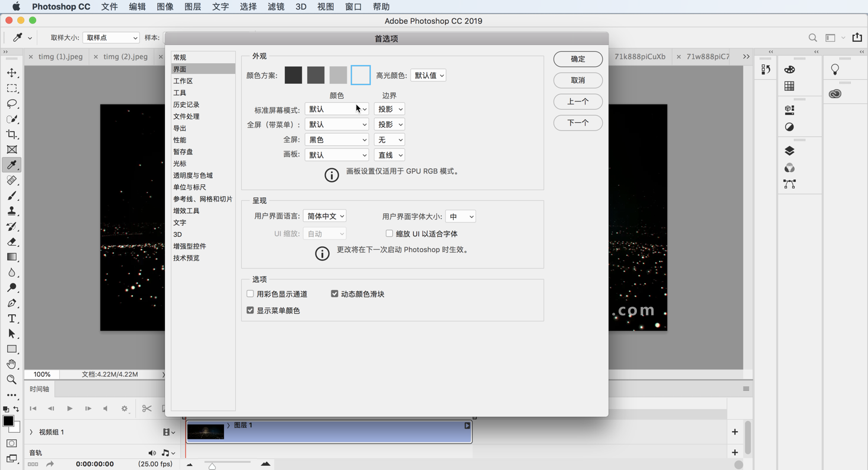
Task: Uncheck 显示菜单颜色
Action: click(x=250, y=309)
